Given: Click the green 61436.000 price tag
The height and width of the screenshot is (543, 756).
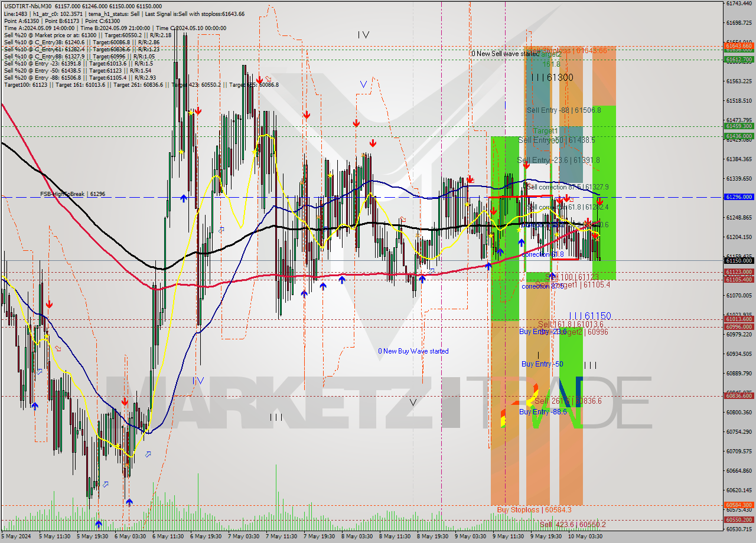Looking at the screenshot, I should point(739,136).
